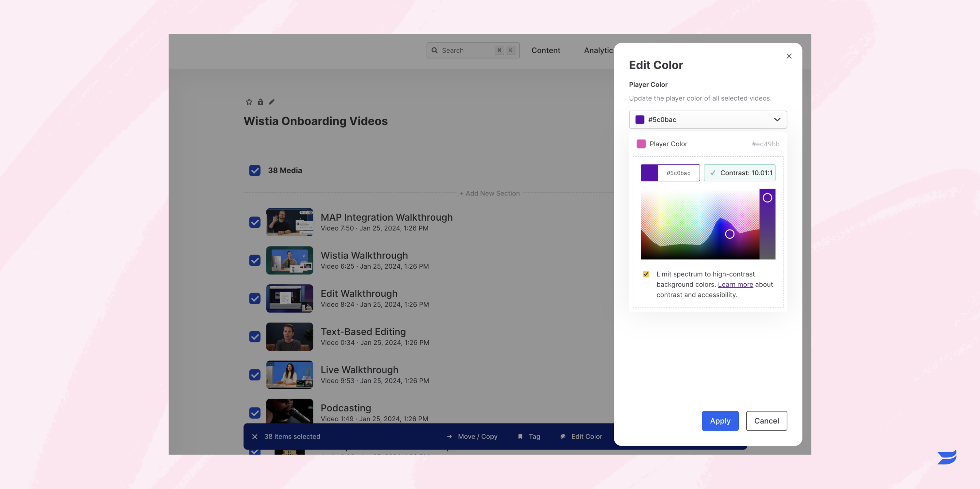
Task: Open the Content menu
Action: tap(546, 50)
